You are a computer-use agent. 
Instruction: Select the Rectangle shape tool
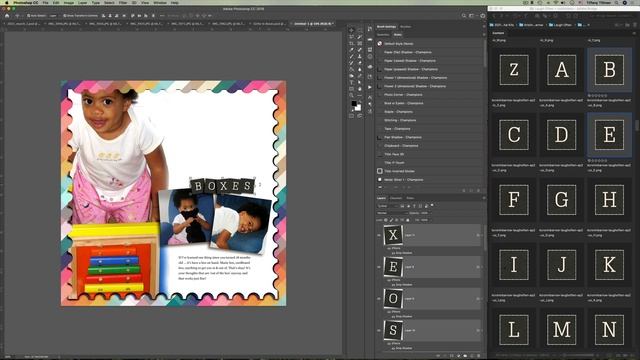[351, 89]
